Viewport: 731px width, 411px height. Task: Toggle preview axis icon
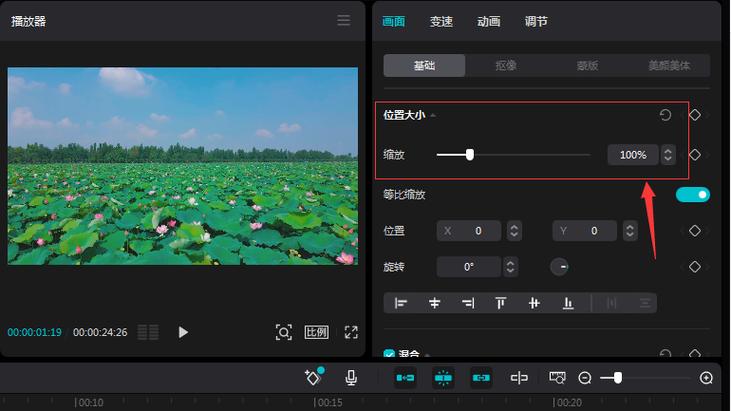[519, 378]
